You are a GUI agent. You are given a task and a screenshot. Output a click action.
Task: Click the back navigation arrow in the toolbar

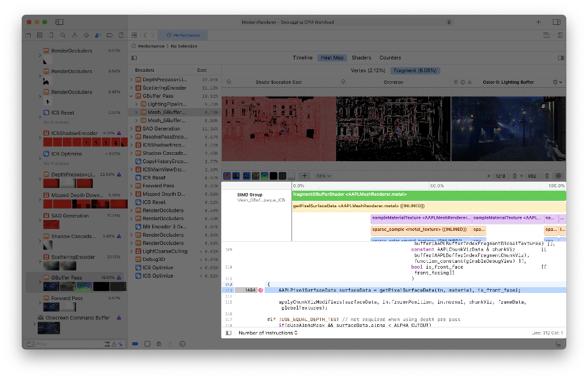(x=144, y=36)
